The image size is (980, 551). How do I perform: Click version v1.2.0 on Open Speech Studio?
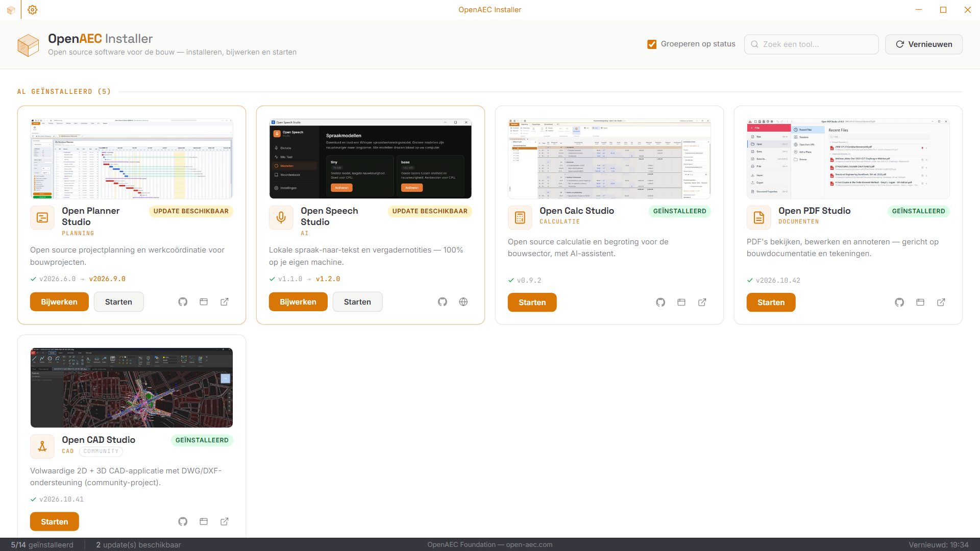click(x=328, y=279)
